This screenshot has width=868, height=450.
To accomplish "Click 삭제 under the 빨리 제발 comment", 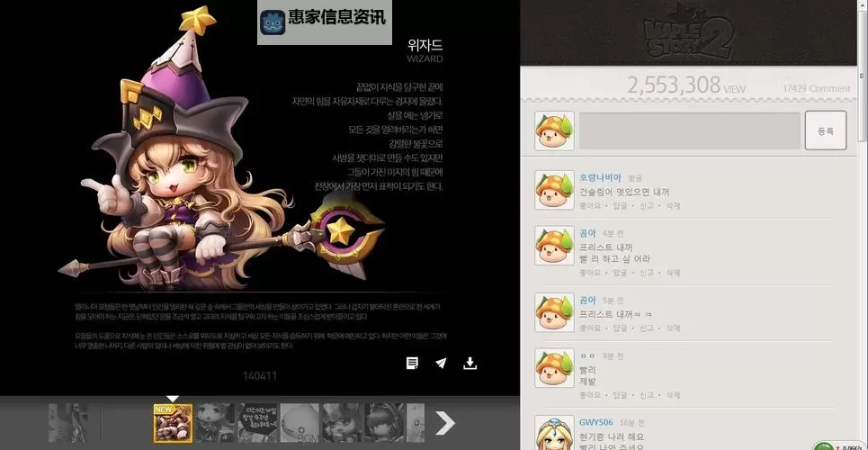I will pos(673,395).
